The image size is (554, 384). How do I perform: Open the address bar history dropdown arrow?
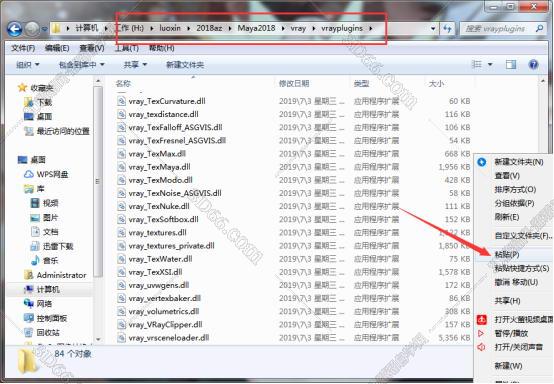click(433, 29)
